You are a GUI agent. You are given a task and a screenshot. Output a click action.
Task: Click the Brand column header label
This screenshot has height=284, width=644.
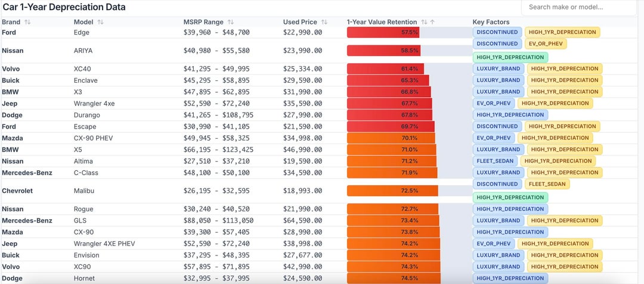point(11,22)
